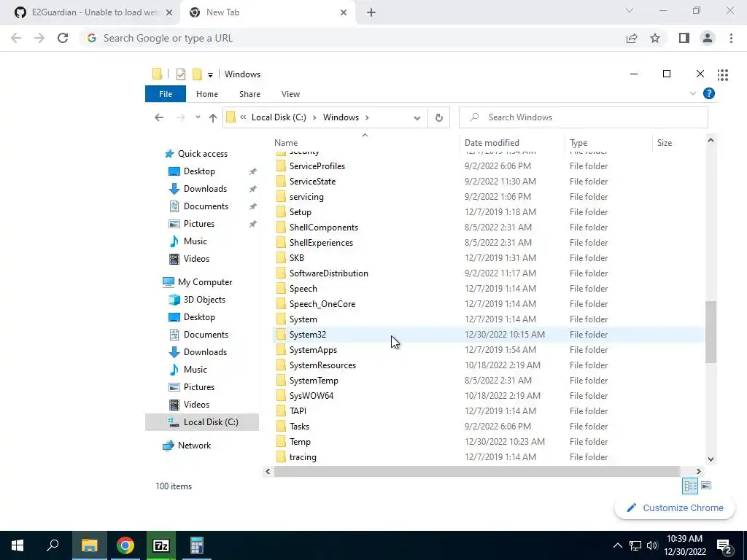This screenshot has height=560, width=747.
Task: Open the Chrome profile avatar
Action: (708, 38)
